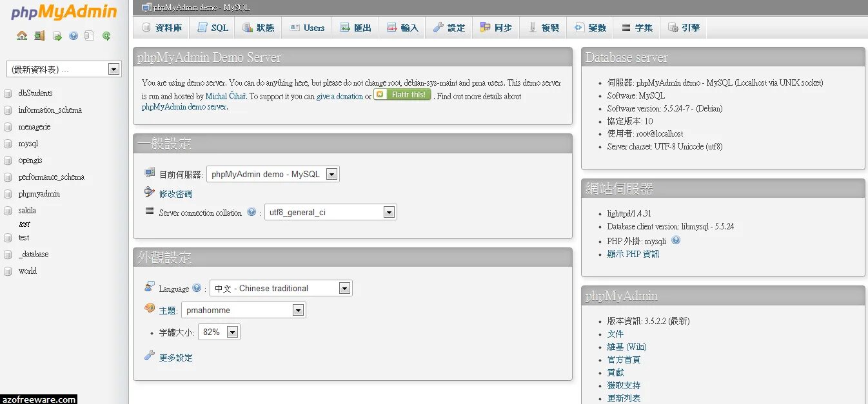Click the database icon beside menagerie
The height and width of the screenshot is (404, 868).
pyautogui.click(x=8, y=127)
